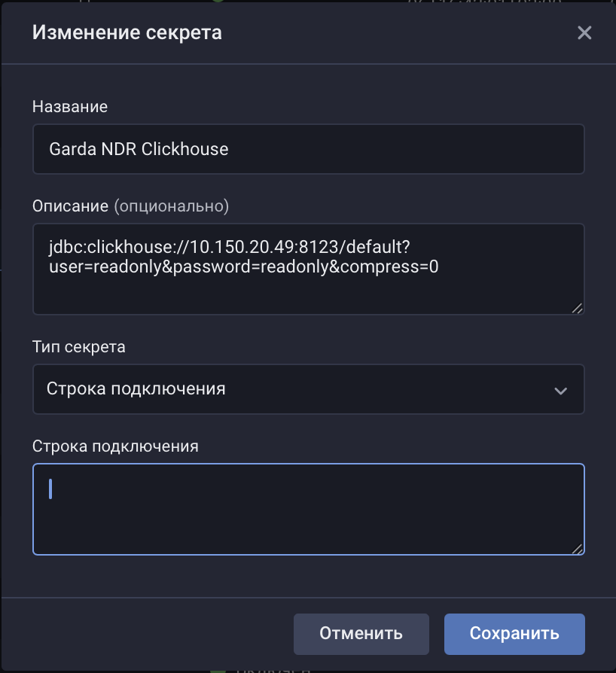Click the Тип секрета label
This screenshot has width=616, height=673.
pyautogui.click(x=78, y=347)
